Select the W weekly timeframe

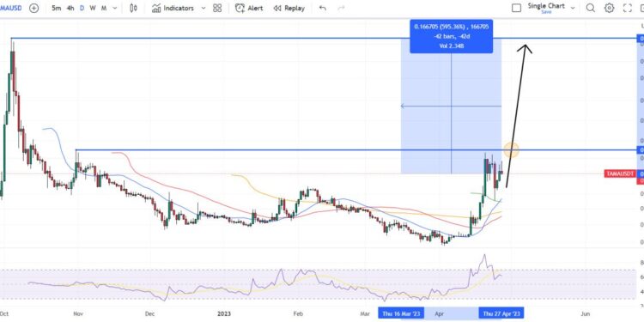pyautogui.click(x=93, y=9)
